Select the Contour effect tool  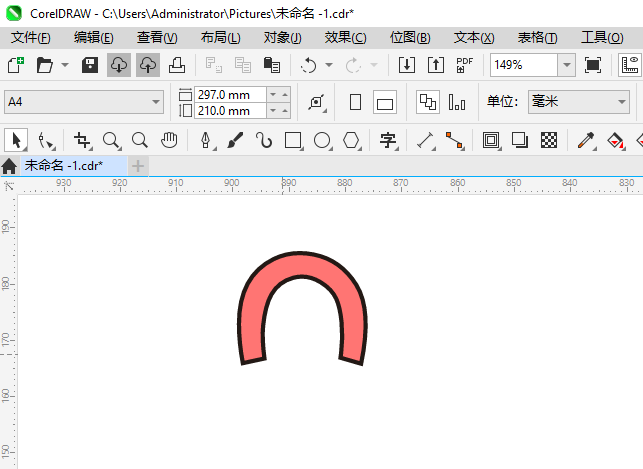click(x=491, y=140)
